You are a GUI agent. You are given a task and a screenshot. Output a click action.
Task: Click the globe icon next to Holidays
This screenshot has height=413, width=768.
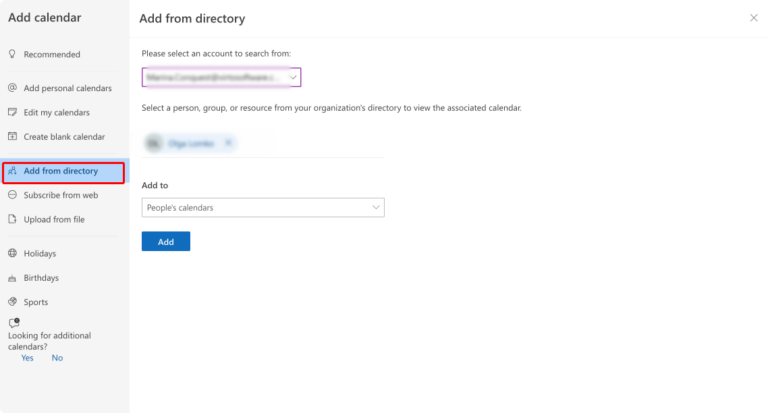(x=12, y=253)
